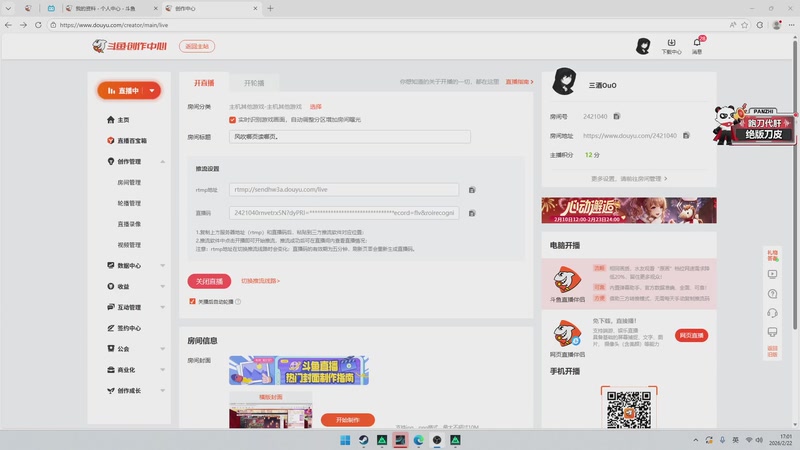Click the 关闭直播 button

[x=209, y=281]
